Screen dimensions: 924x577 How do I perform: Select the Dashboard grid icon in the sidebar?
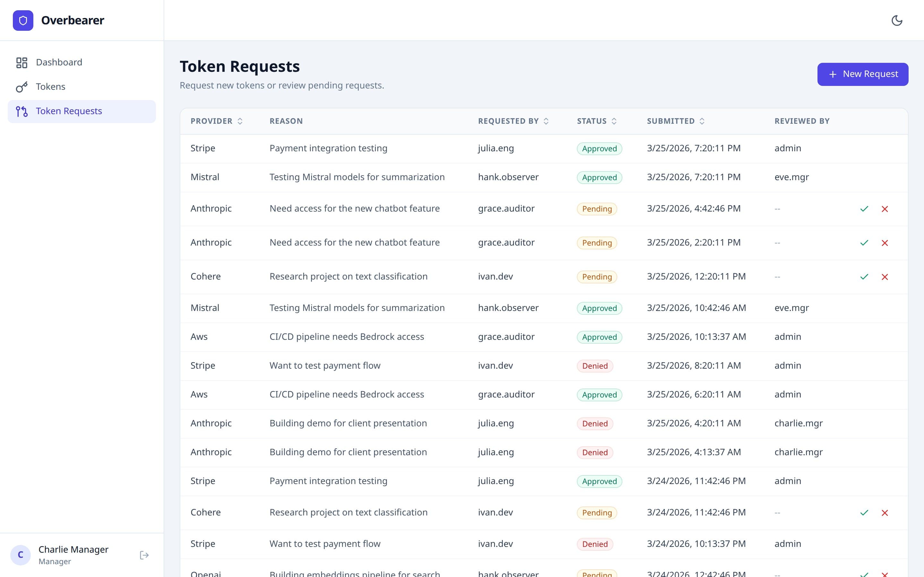click(21, 62)
